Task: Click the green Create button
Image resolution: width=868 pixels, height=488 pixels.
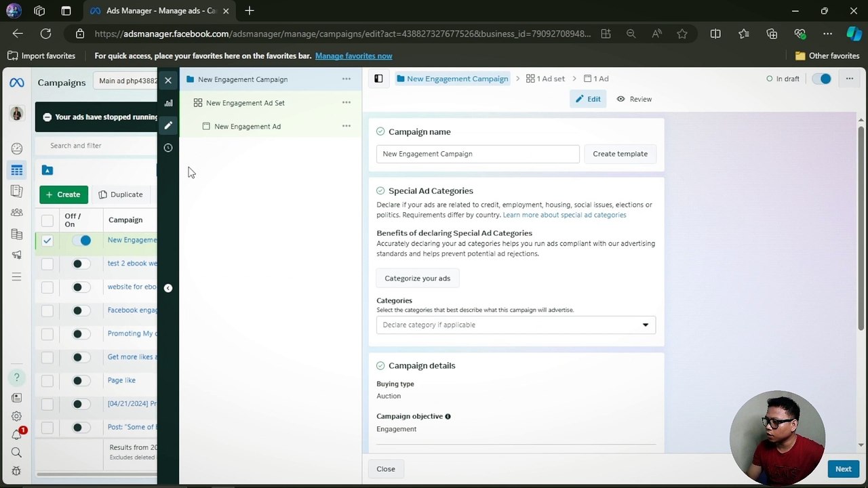Action: [x=64, y=195]
